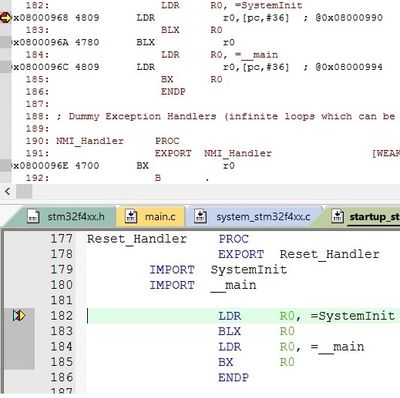Click 'BLX R0' on editor line 183
Image resolution: width=400 pixels, height=398 pixels.
256,331
